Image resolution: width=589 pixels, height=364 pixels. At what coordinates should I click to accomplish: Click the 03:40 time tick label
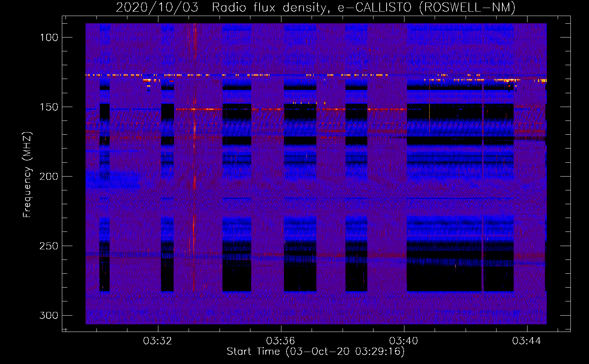pyautogui.click(x=404, y=341)
